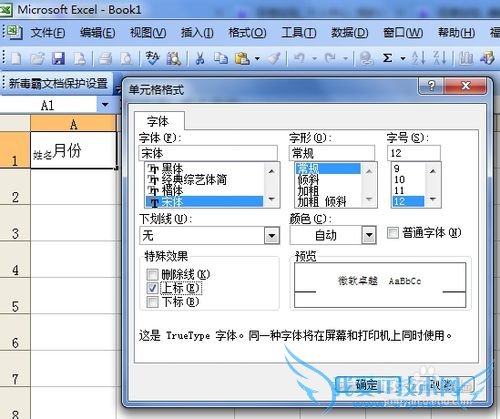Open the 窗口(W) menu
This screenshot has width=500, height=419.
click(403, 32)
